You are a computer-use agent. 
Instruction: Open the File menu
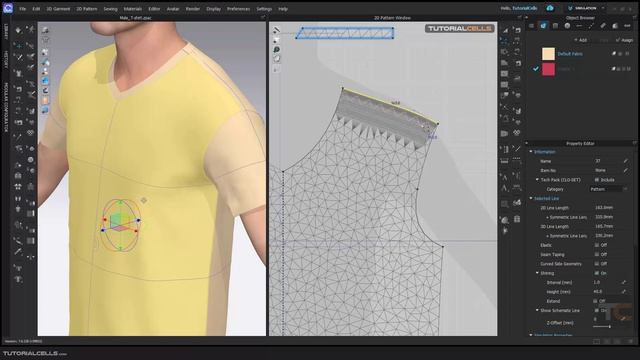tap(22, 9)
